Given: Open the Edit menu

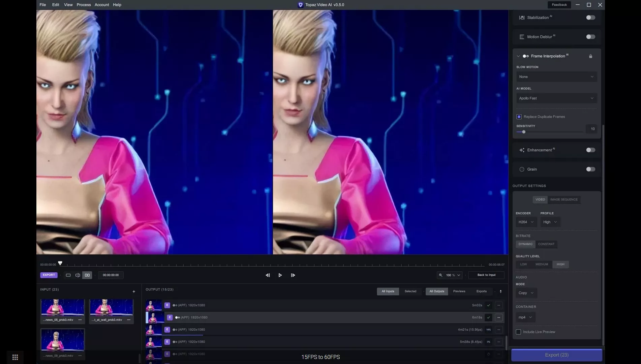Looking at the screenshot, I should pos(56,5).
